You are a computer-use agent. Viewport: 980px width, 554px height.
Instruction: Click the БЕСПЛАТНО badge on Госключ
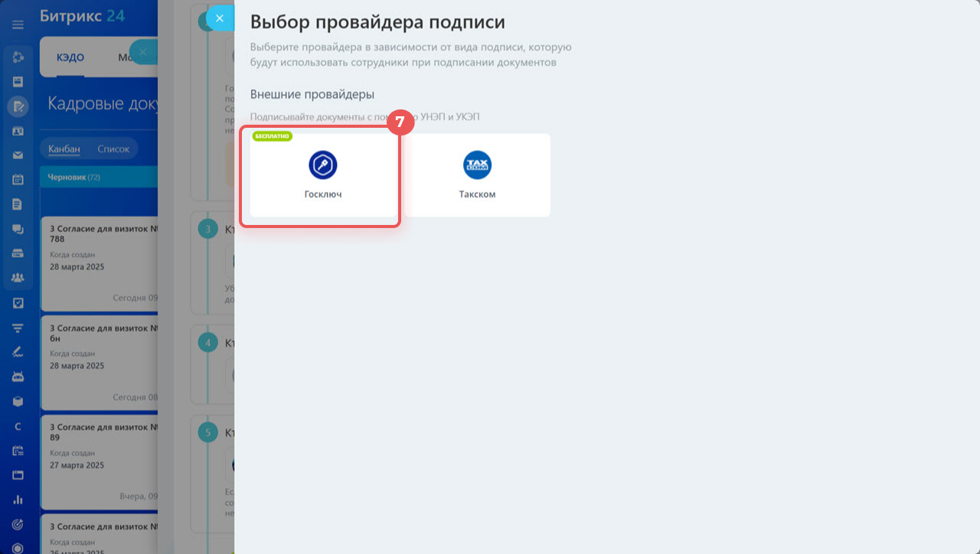tap(272, 136)
